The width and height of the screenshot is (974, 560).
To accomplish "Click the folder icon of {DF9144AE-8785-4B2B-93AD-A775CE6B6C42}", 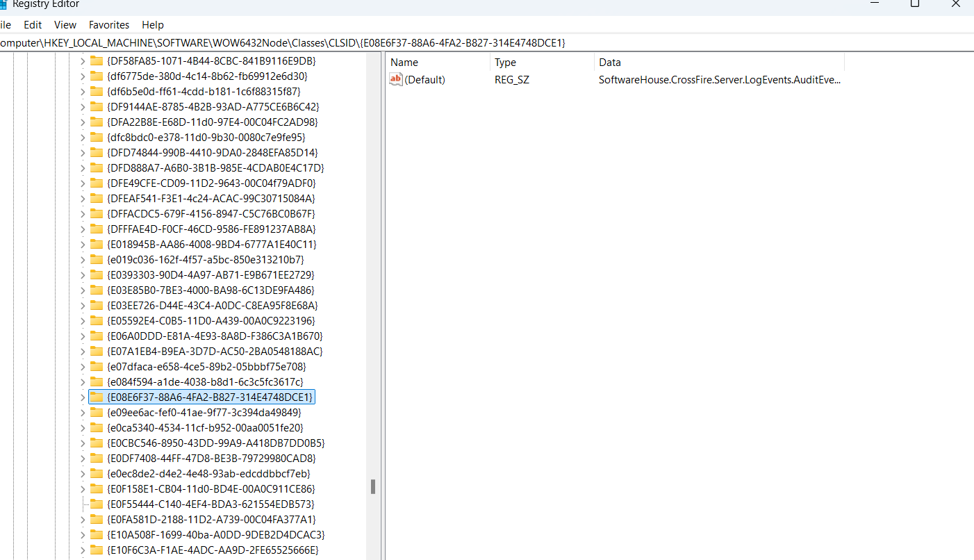I will (x=97, y=107).
